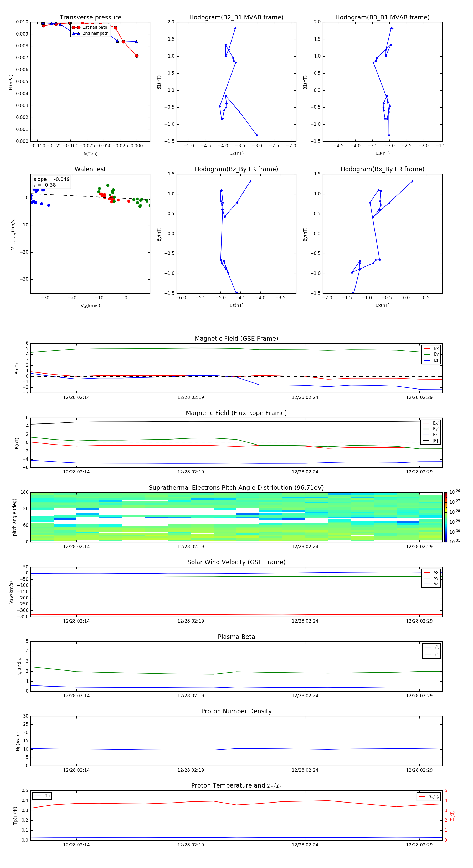Click the 'pitch angle (deg)' axis label
Viewport: 473px width, 868px height.
point(14,517)
